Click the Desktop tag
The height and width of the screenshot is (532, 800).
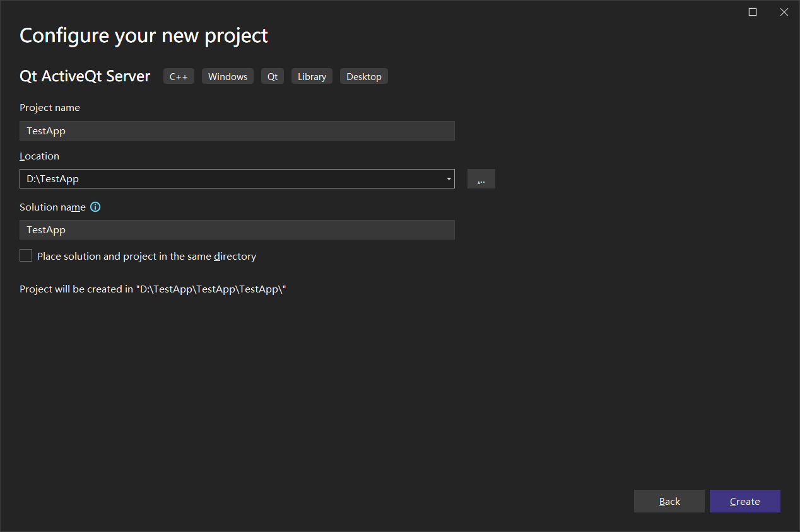[364, 76]
